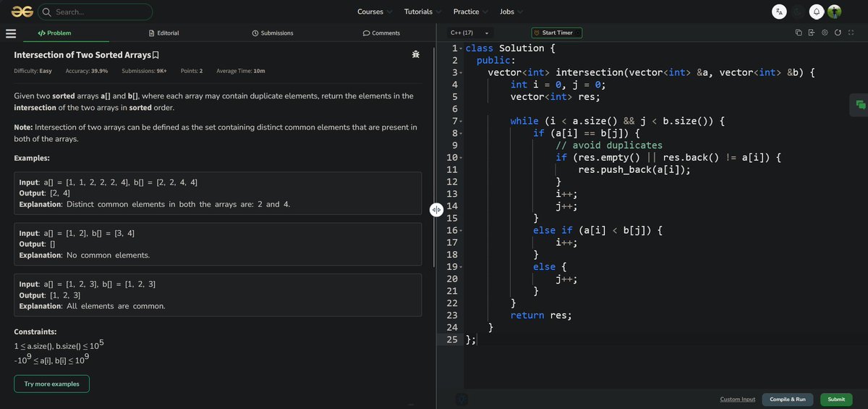Open the Custom Input link

[x=738, y=400]
